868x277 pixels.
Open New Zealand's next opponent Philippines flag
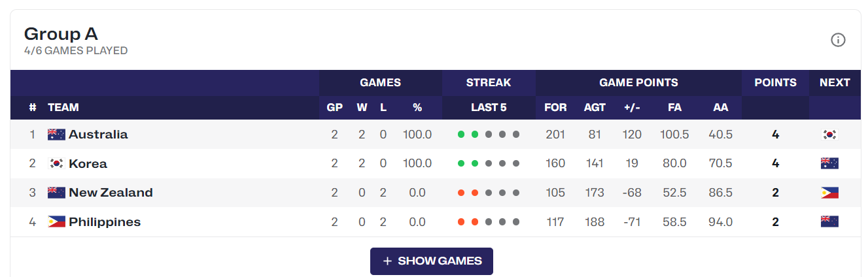point(829,193)
